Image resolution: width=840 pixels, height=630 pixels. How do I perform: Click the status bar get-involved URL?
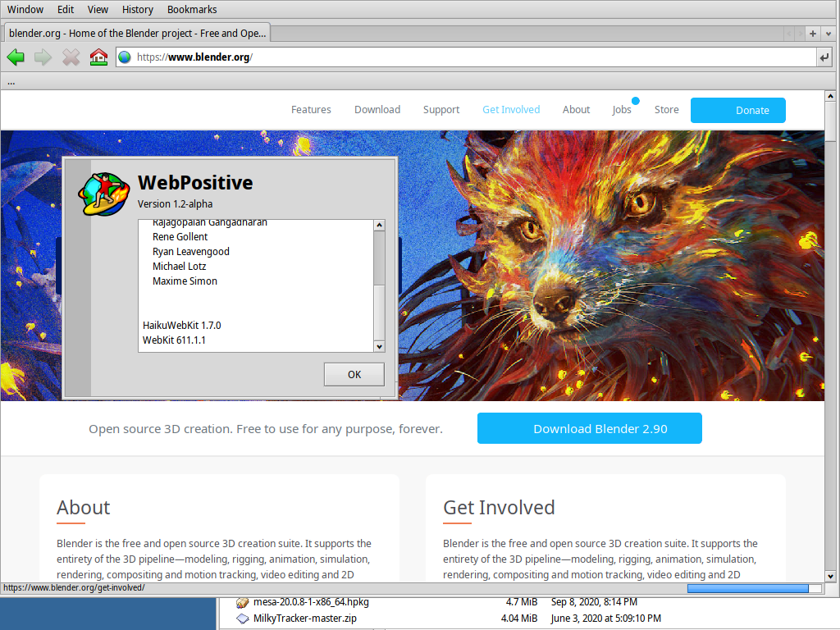click(74, 587)
